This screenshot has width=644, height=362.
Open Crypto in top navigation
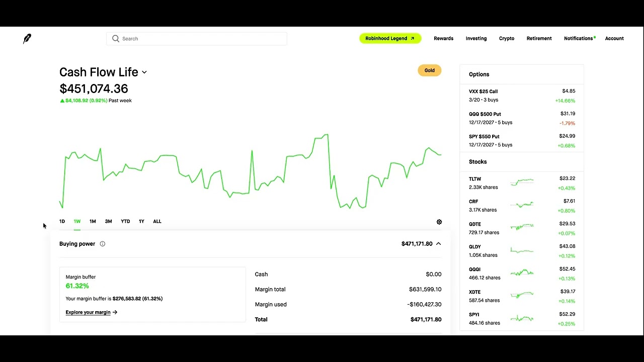[x=507, y=39]
